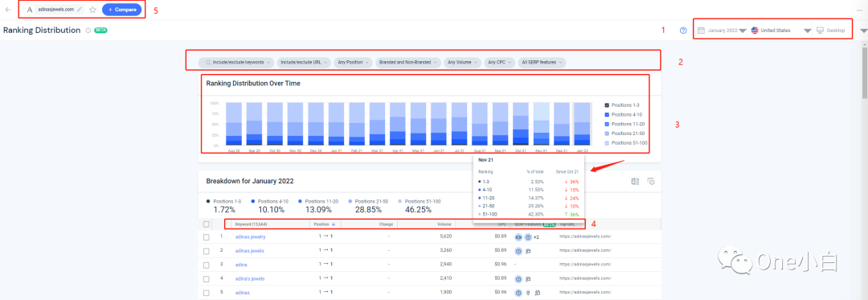
Task: Open the Include/exclude keywords filter
Action: click(x=236, y=63)
